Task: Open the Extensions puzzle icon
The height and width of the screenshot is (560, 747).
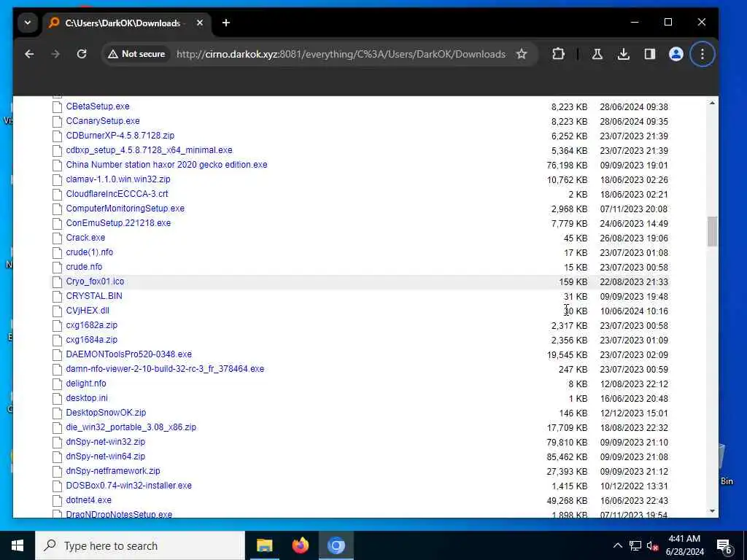Action: (x=558, y=54)
